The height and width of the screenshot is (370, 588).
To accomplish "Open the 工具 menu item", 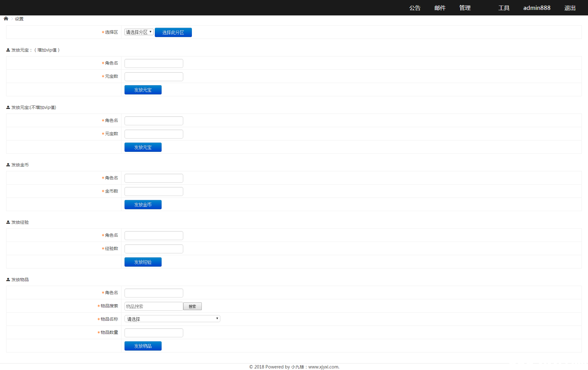I will (x=504, y=8).
